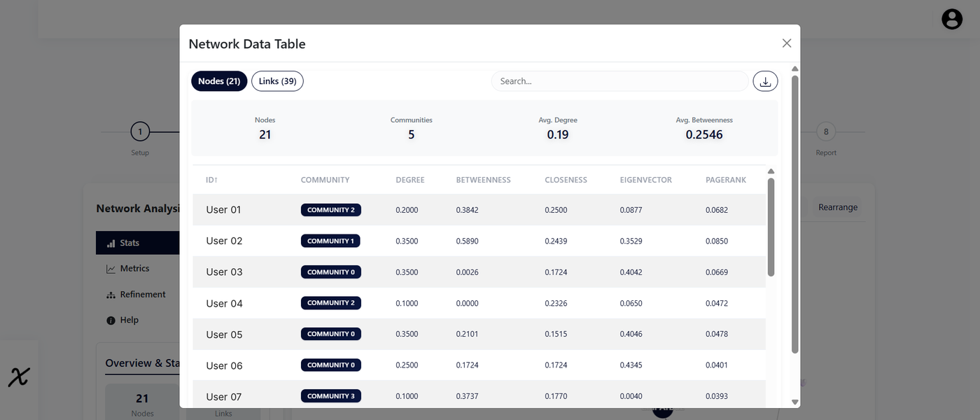980x420 pixels.
Task: Click closeness value 0.2439
Action: click(x=556, y=241)
